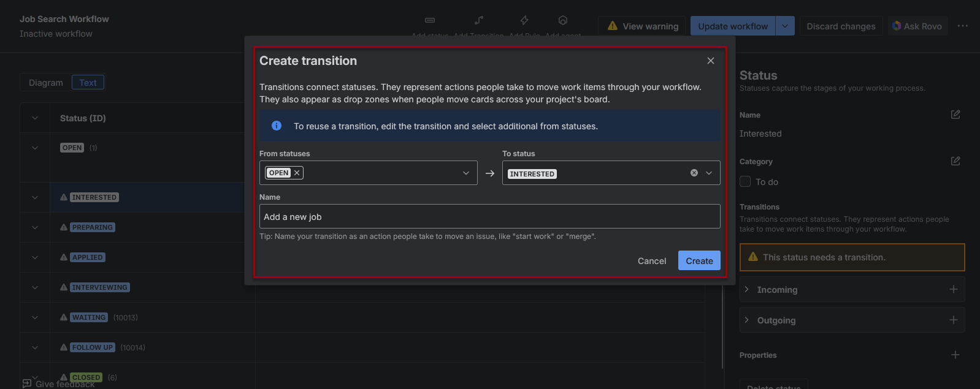Image resolution: width=980 pixels, height=389 pixels.
Task: Add an Incoming transition with plus icon
Action: [954, 289]
